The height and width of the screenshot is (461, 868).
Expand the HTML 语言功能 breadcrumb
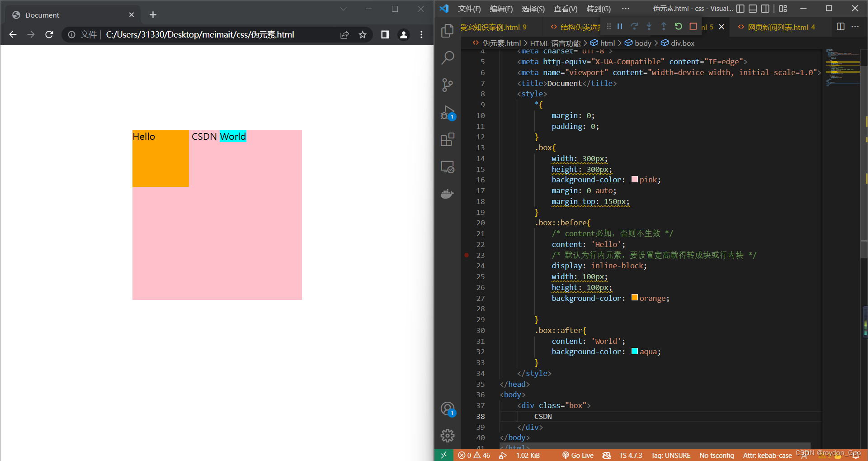click(x=555, y=43)
